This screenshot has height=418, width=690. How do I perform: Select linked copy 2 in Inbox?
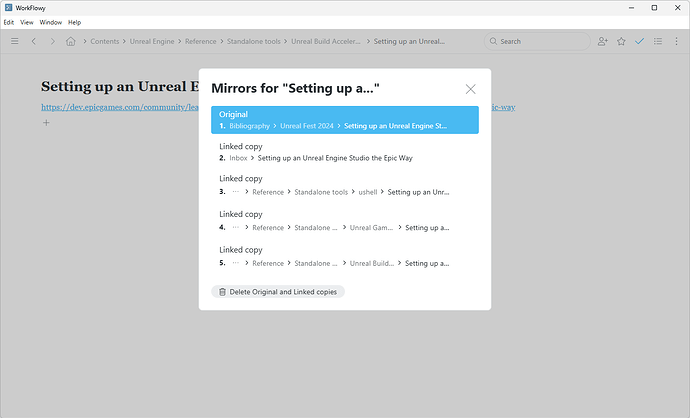(344, 152)
